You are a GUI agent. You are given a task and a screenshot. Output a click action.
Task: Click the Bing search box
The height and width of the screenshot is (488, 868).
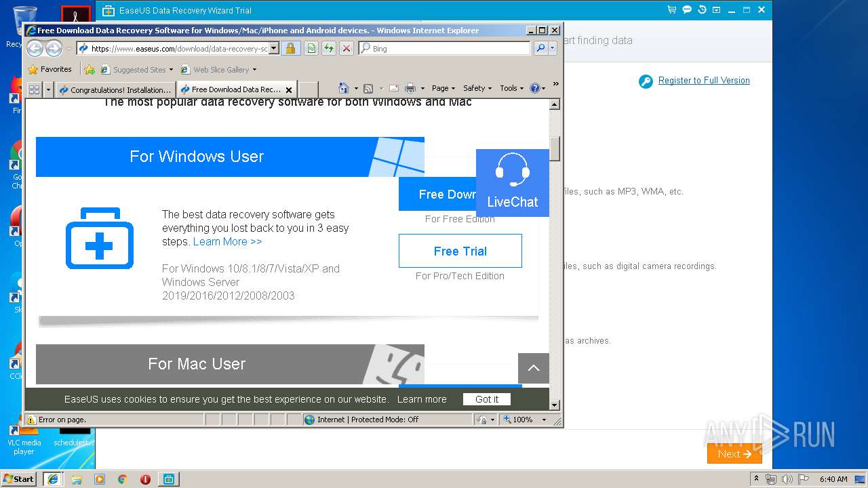(x=444, y=48)
